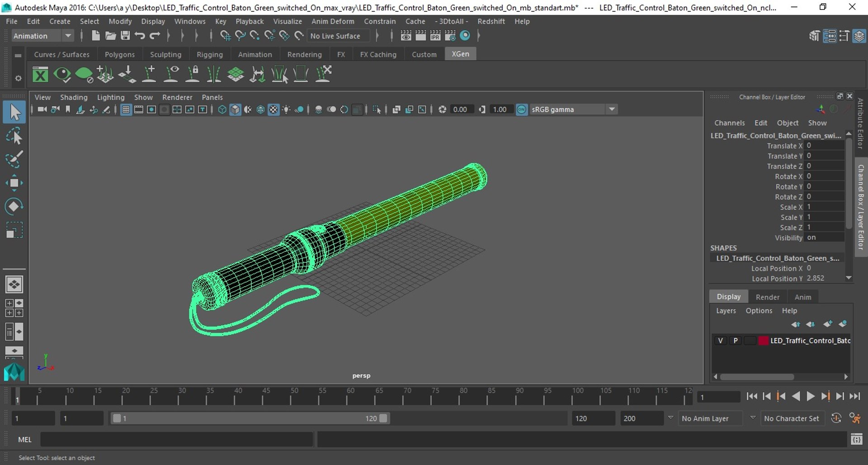Activate the Move tool
Viewport: 868px width, 465px height.
[14, 183]
